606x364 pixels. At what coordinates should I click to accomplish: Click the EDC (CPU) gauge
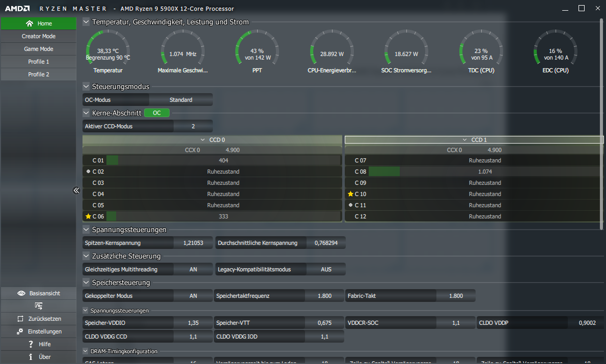[556, 51]
